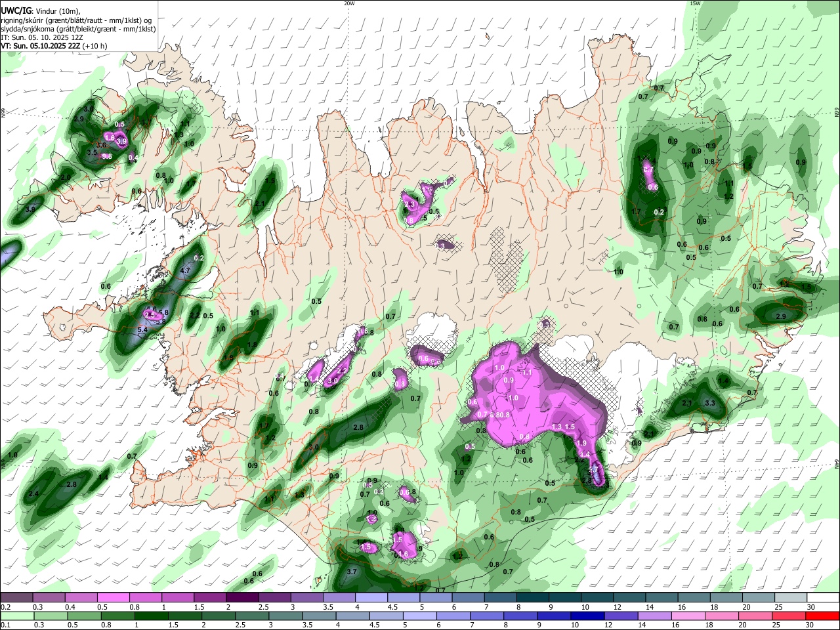Click the 3.3 precipitation value on the map
Screen dimensions: 840x630
click(709, 403)
